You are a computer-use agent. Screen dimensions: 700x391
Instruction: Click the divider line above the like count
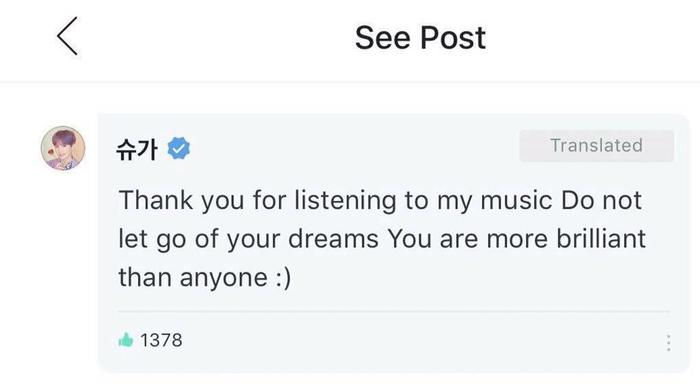point(394,311)
